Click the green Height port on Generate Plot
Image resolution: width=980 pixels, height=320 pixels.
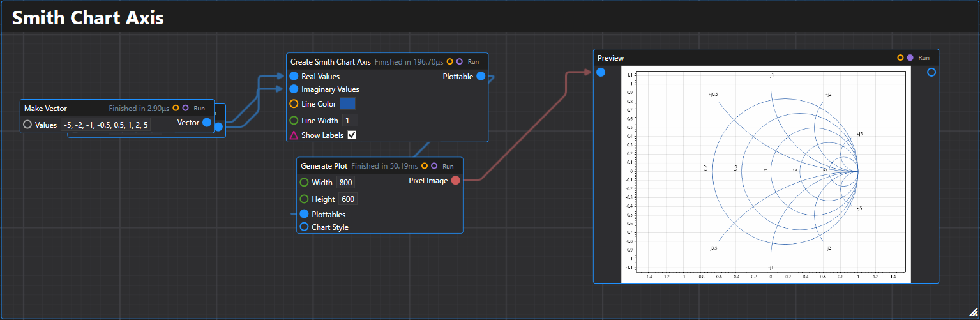[305, 199]
